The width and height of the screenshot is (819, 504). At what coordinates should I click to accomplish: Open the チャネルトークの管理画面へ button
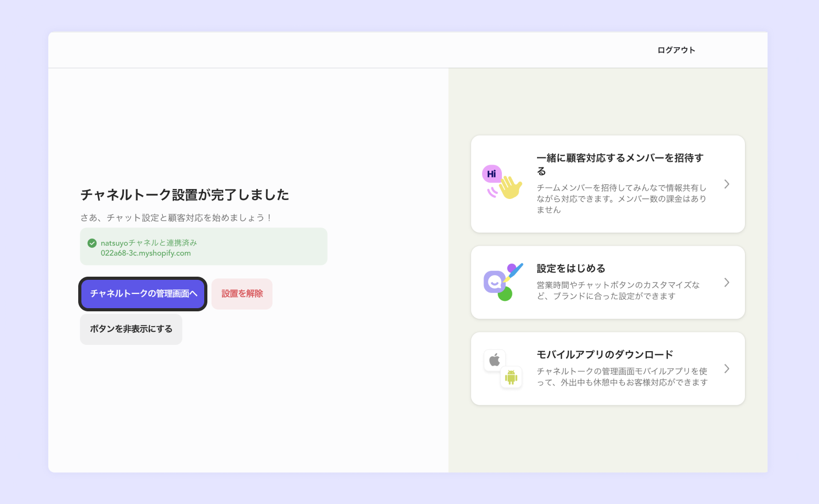pos(143,294)
